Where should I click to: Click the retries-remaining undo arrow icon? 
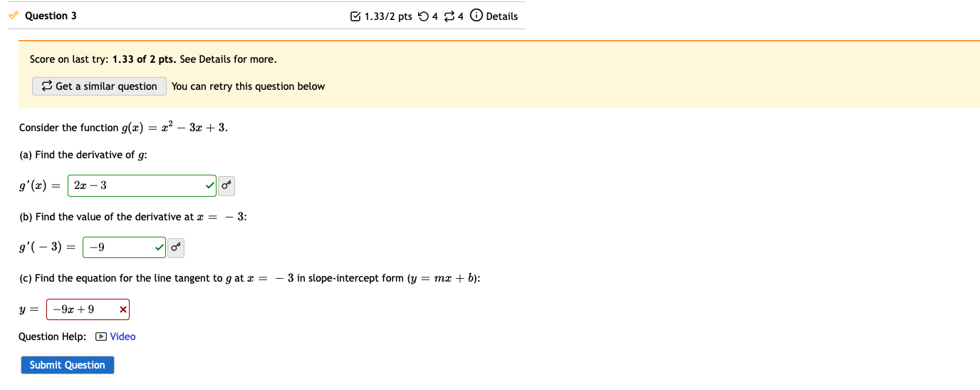tap(424, 16)
